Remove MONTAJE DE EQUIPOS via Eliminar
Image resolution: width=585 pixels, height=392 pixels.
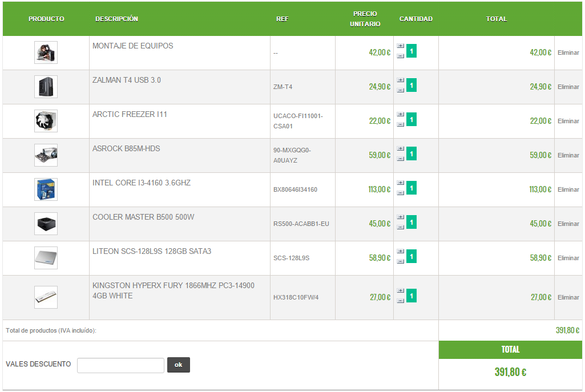(x=568, y=52)
